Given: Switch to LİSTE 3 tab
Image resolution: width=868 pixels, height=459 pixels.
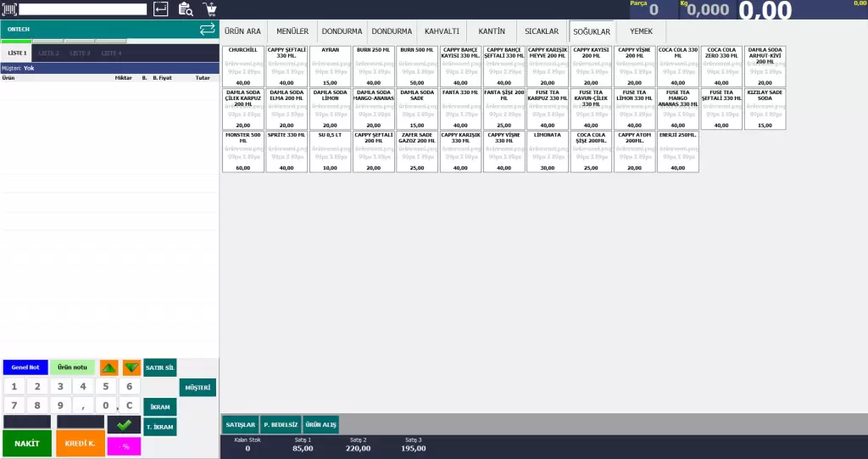Looking at the screenshot, I should click(x=80, y=53).
